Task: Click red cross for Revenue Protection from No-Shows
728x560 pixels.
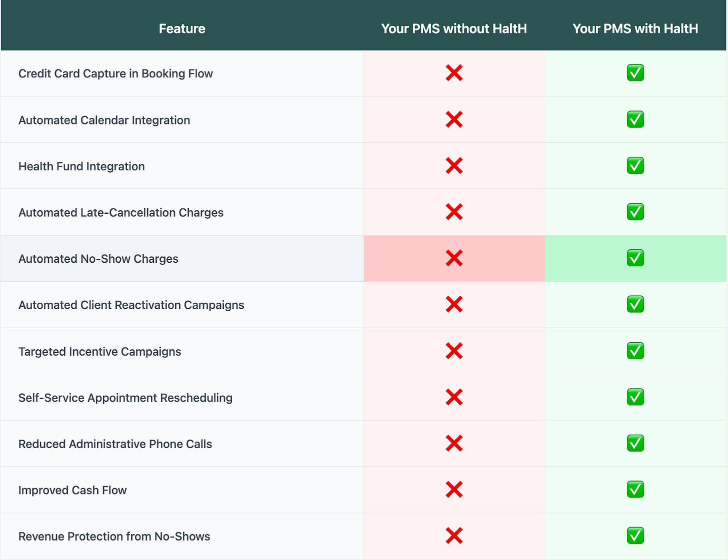Action: (x=454, y=536)
